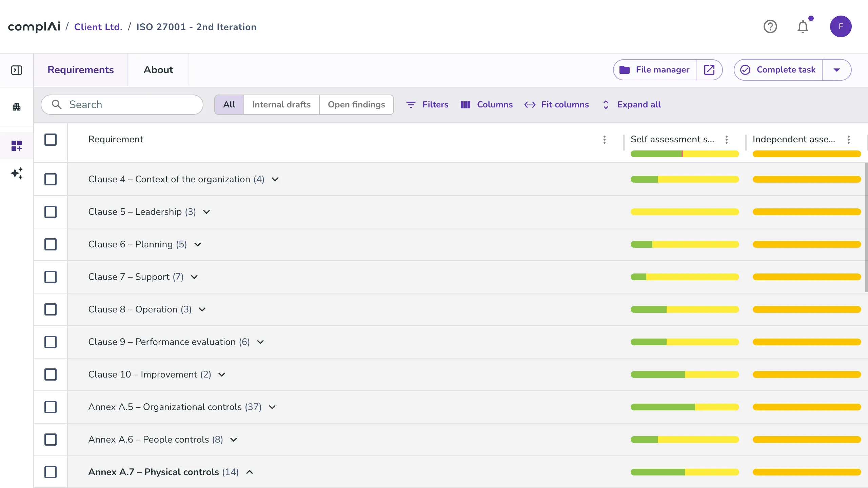The height and width of the screenshot is (488, 868).
Task: Select the Open findings filter tab
Action: [x=356, y=105]
